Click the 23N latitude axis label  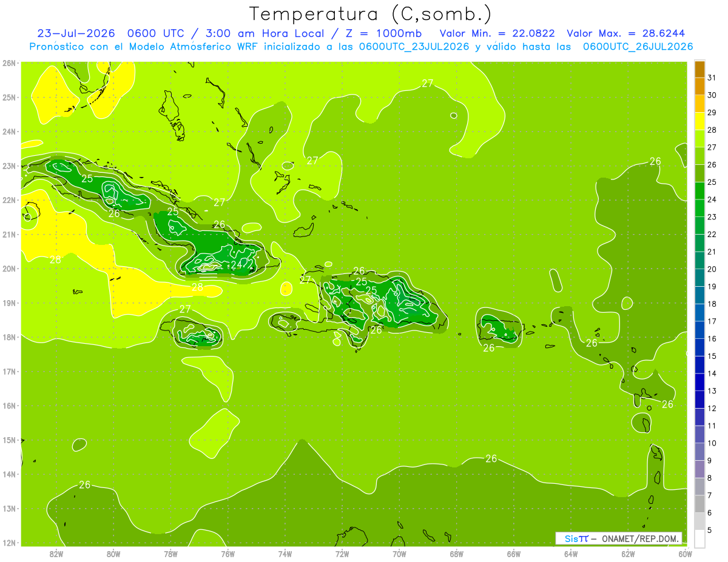pyautogui.click(x=8, y=166)
